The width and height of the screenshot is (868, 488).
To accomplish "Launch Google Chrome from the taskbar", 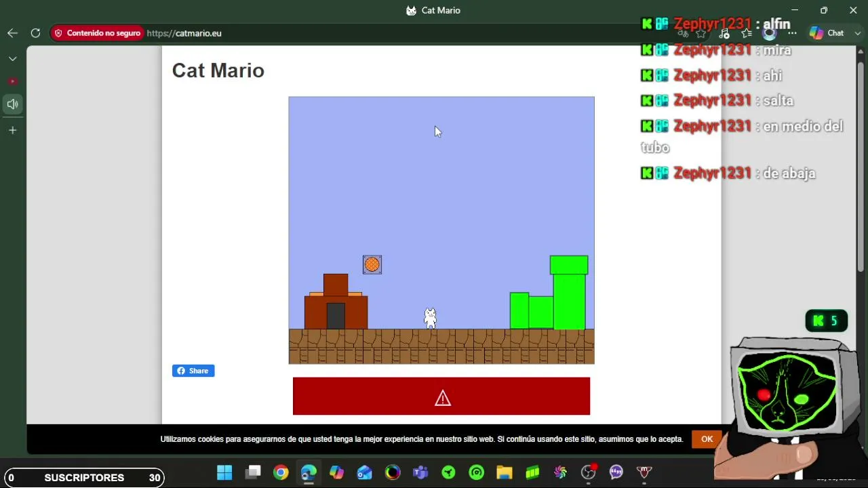I will coord(281,472).
